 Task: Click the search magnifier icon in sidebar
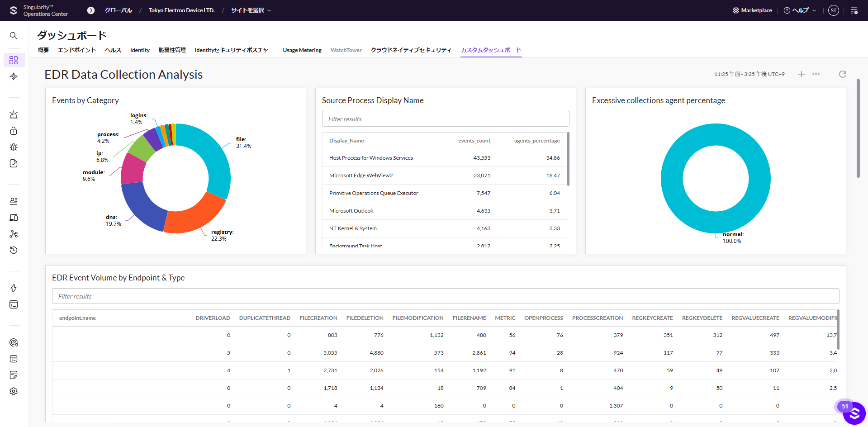tap(14, 36)
